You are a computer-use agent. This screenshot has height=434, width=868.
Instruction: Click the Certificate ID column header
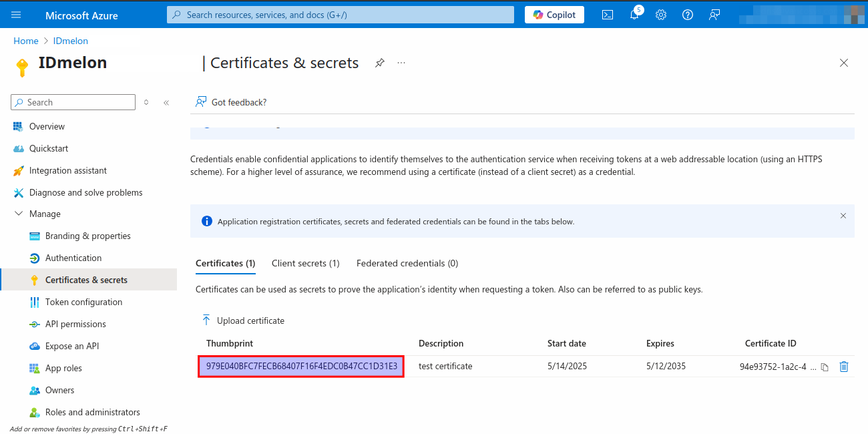[771, 343]
